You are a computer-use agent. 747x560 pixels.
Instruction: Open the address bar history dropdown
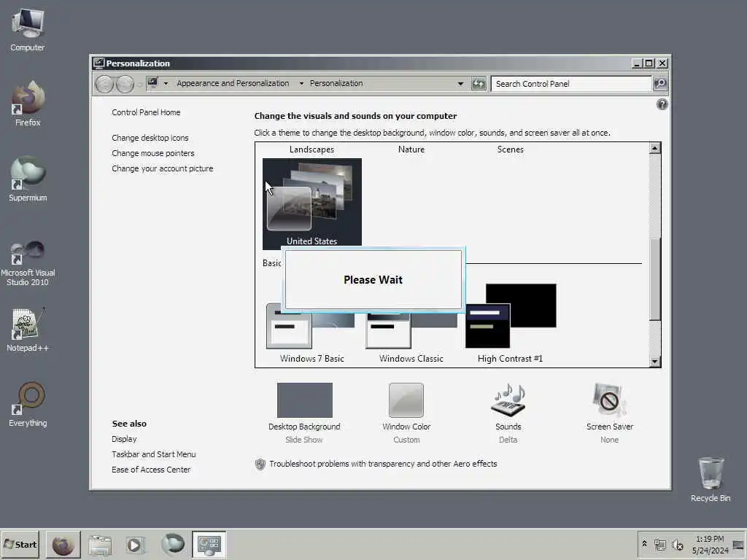460,84
